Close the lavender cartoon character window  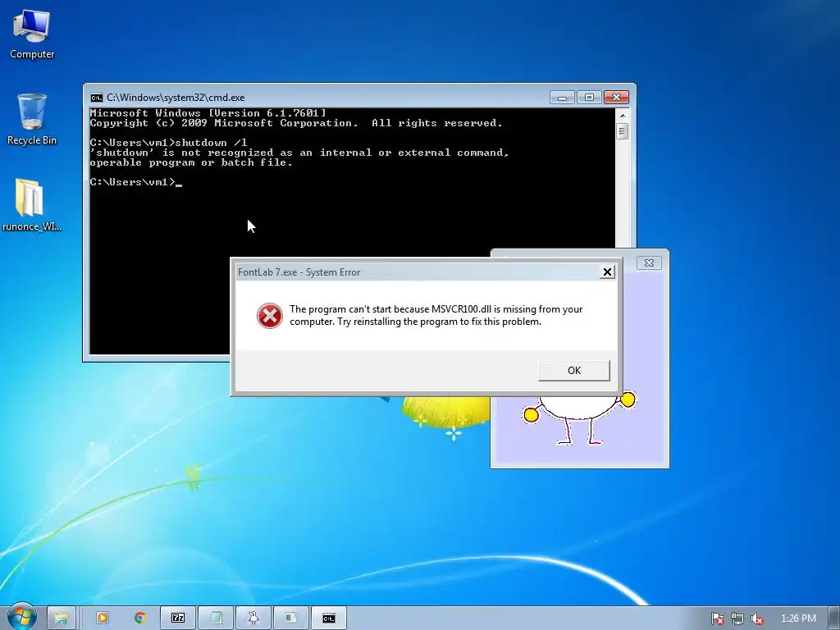coord(649,263)
